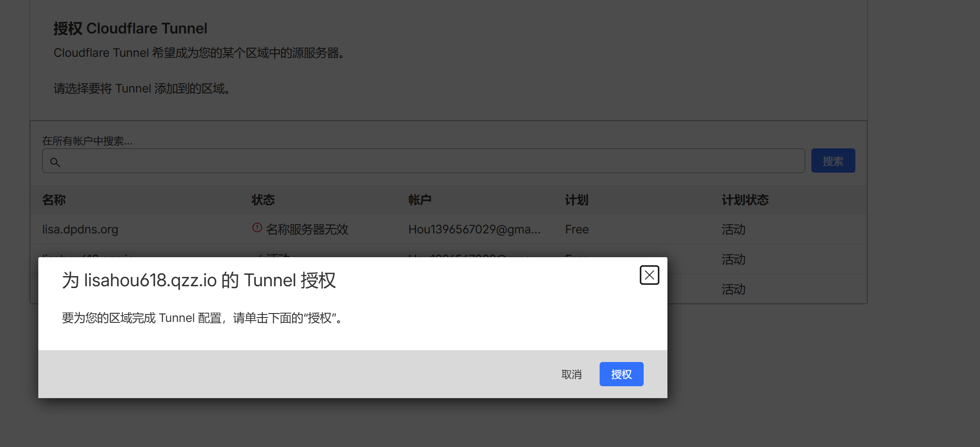Click the 名称 column header
The width and height of the screenshot is (980, 447).
54,200
